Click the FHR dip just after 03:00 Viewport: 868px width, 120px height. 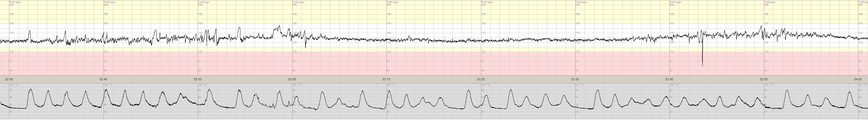tap(306, 47)
